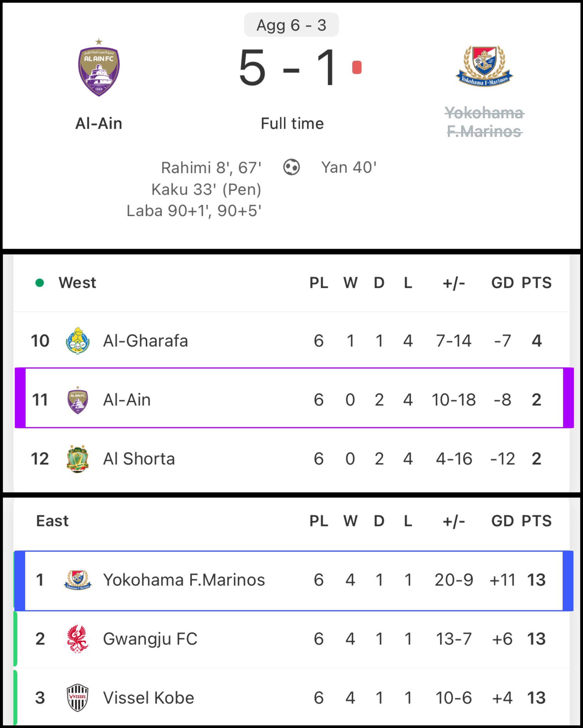Click the Al Shorta club logo
The image size is (583, 728).
pos(78,459)
